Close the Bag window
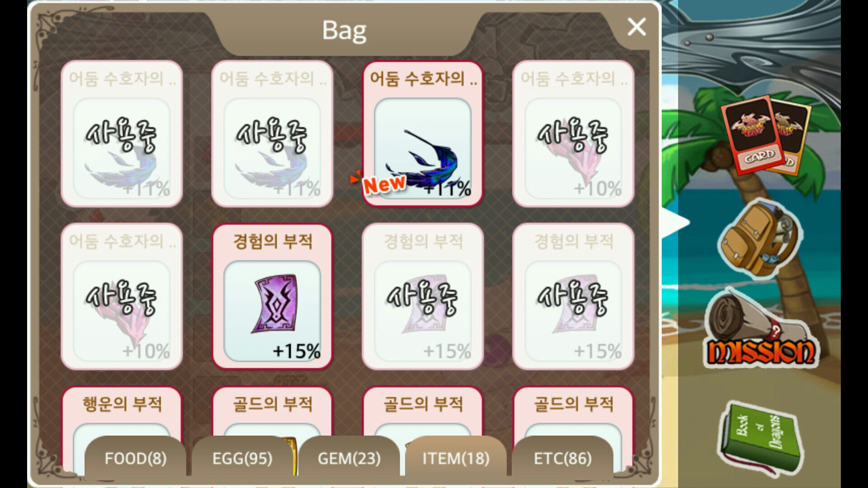Screen dimensions: 868x488 [x=637, y=27]
